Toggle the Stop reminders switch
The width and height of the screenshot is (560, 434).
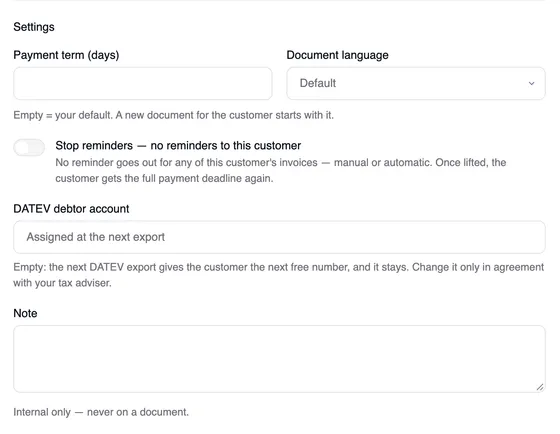pyautogui.click(x=29, y=147)
